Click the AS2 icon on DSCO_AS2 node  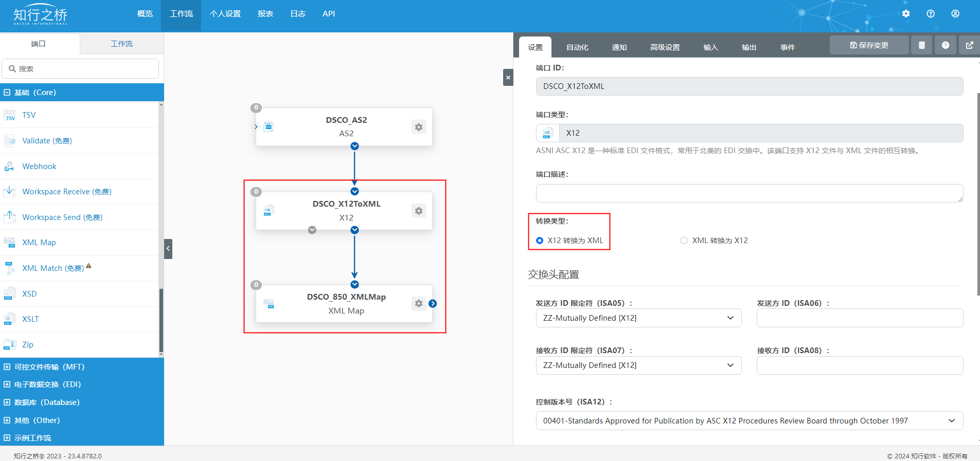[x=268, y=127]
